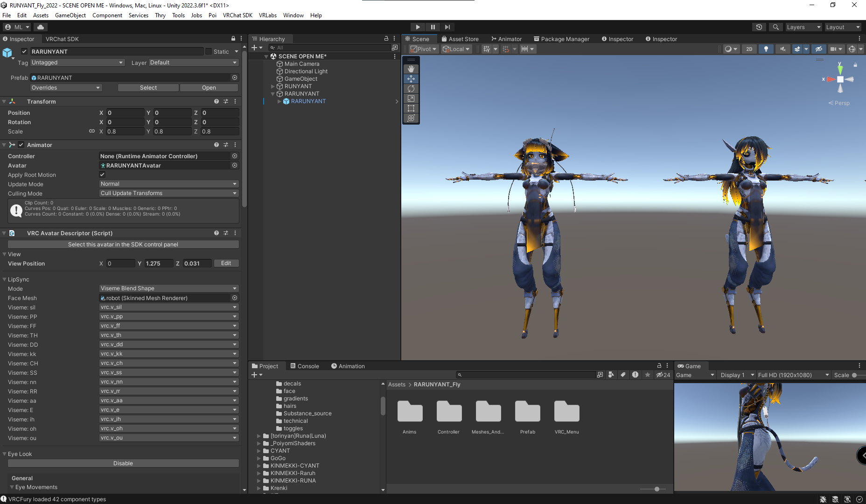Screen dimensions: 866x504
Task: Open object picker for Face Mesh field
Action: tap(235, 298)
